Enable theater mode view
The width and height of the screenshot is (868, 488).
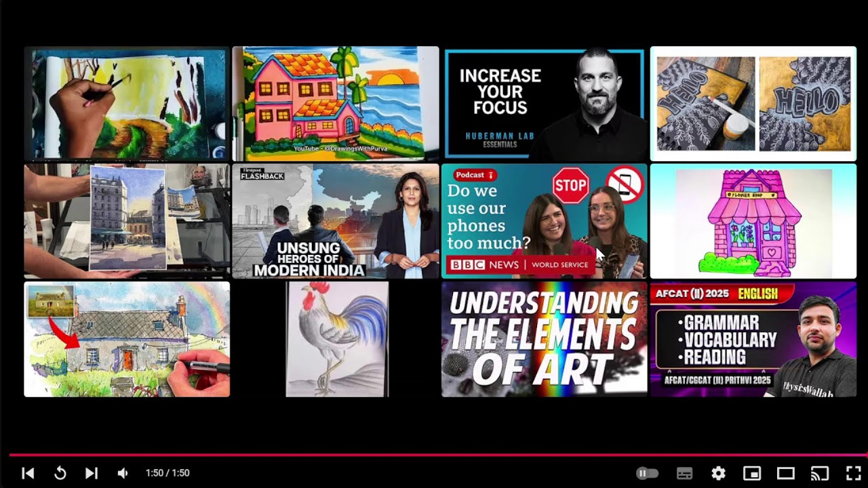click(x=785, y=473)
